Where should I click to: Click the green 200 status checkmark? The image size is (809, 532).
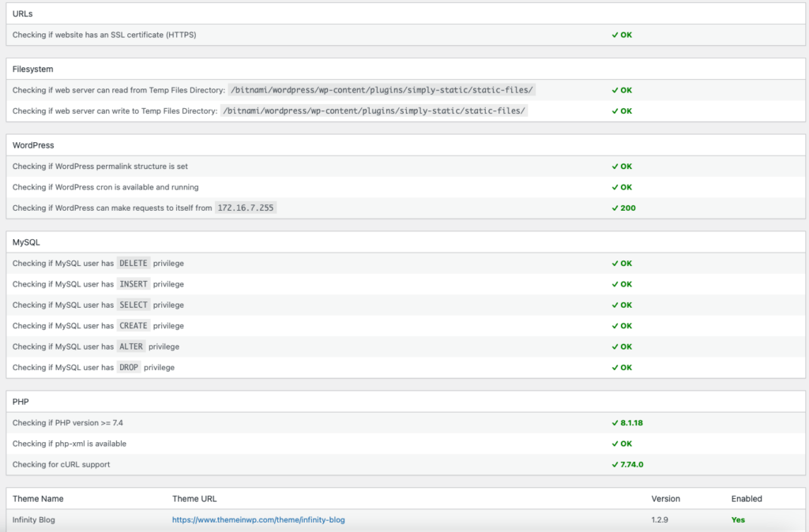coord(615,208)
